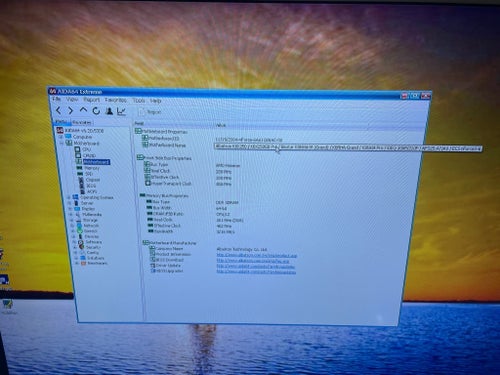500x375 pixels.
Task: Open the Report menu
Action: [x=91, y=100]
